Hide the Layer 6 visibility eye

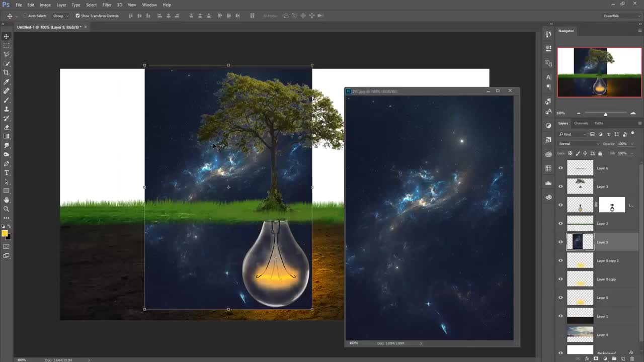(560, 168)
